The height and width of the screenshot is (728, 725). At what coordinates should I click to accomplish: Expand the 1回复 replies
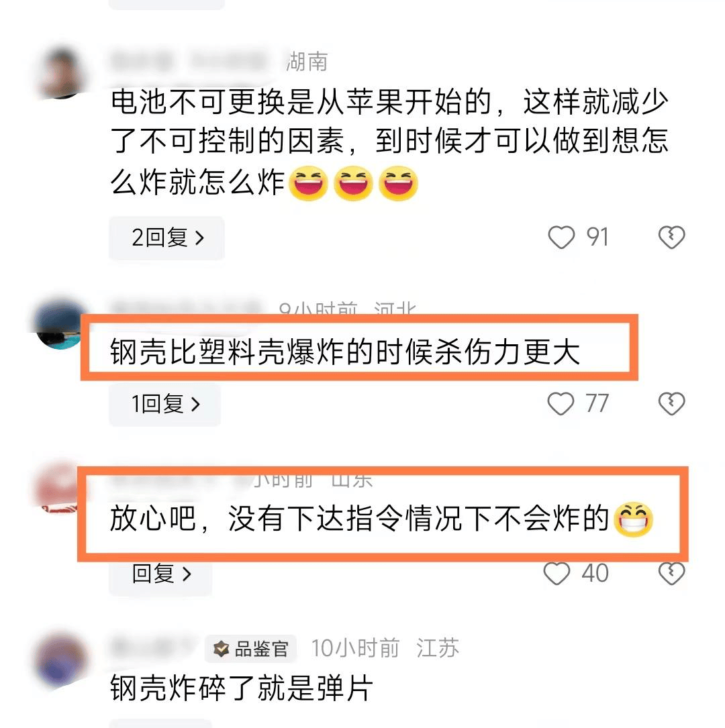[165, 403]
